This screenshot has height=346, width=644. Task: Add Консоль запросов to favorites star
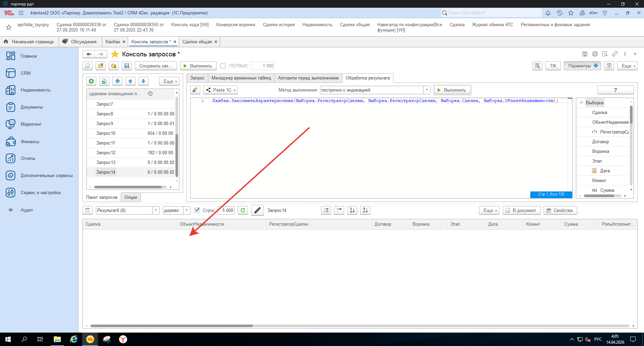[x=115, y=54]
